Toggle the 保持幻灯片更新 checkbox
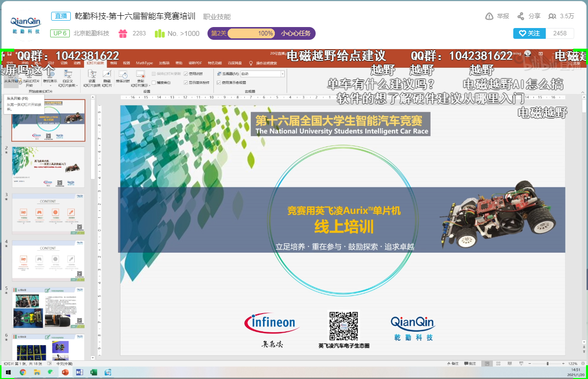The image size is (588, 379). coord(154,73)
